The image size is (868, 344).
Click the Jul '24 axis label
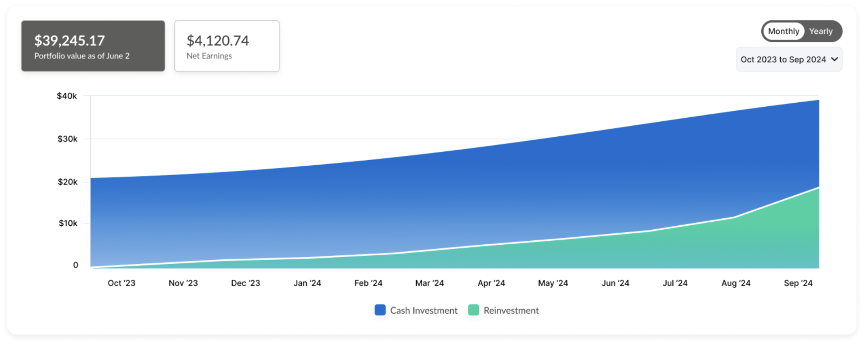[675, 283]
